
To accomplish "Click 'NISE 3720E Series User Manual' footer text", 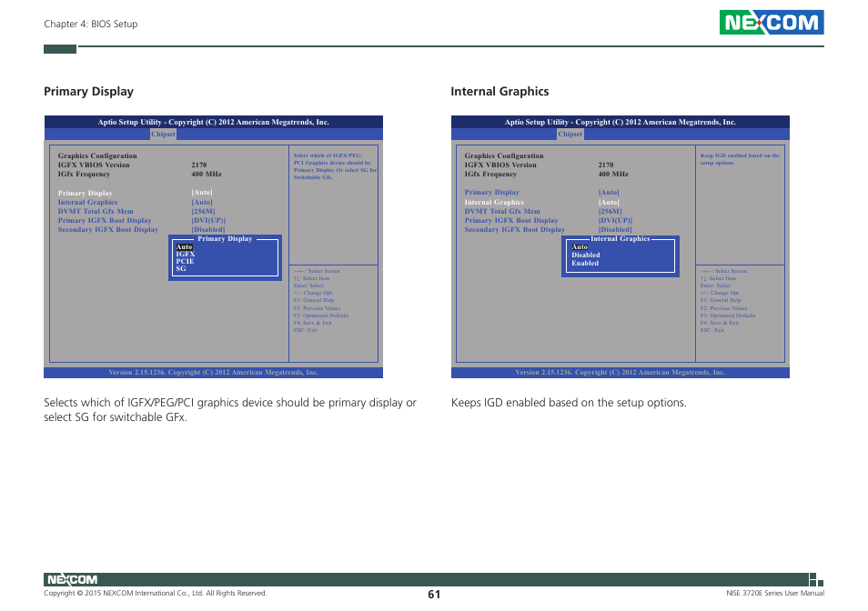I will [775, 593].
